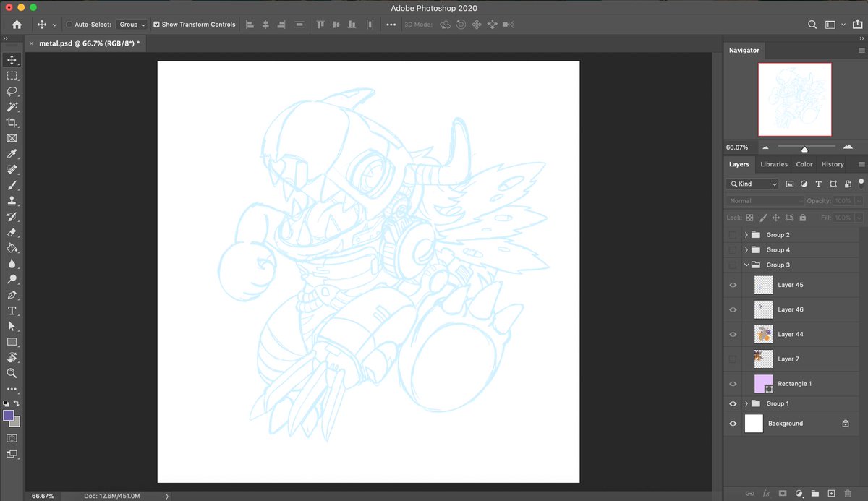Select the Dodge tool
868x501 pixels.
pyautogui.click(x=12, y=279)
